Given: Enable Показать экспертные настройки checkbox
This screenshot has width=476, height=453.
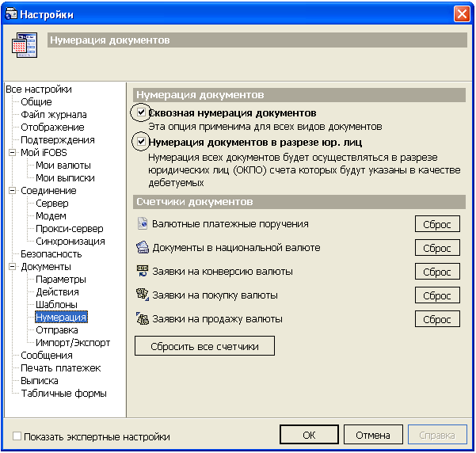Looking at the screenshot, I should pyautogui.click(x=17, y=436).
